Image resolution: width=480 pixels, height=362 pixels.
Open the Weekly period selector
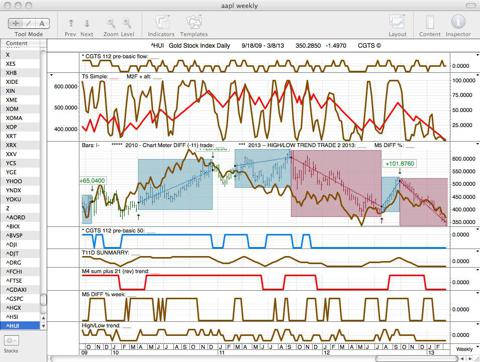coord(464,349)
